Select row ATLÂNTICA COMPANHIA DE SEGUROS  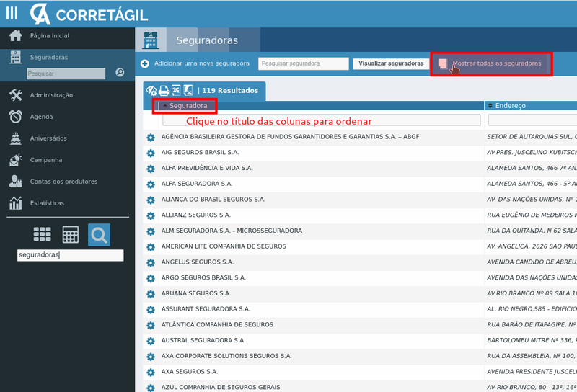[x=359, y=326]
